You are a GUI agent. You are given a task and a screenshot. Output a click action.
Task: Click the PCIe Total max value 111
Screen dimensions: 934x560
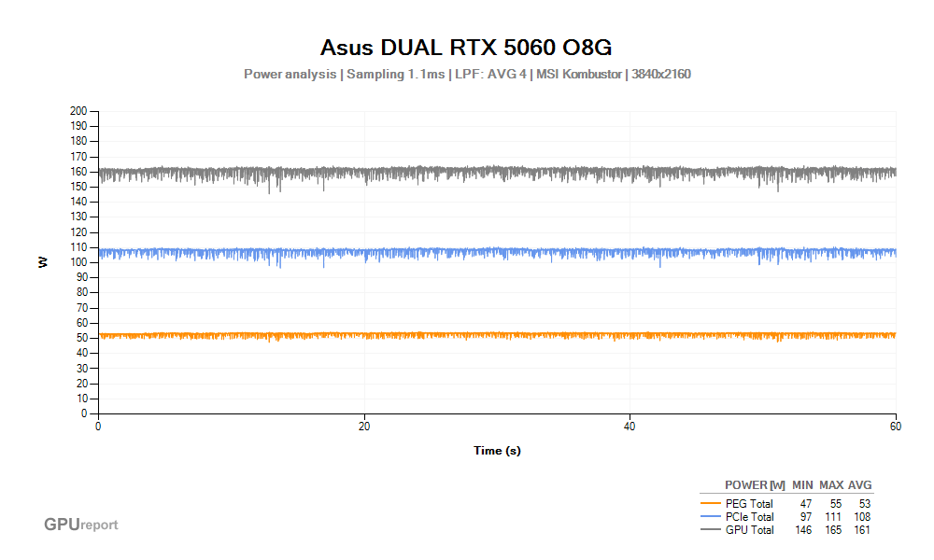click(833, 517)
